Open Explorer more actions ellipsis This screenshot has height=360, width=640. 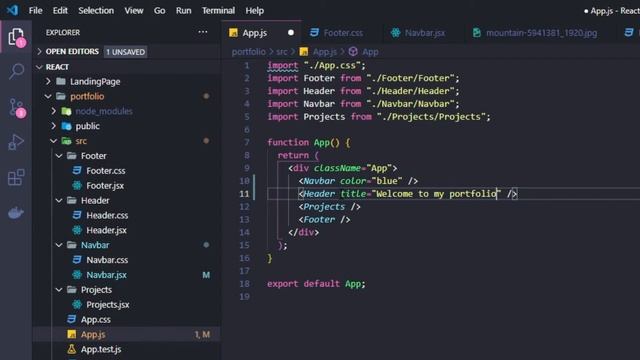click(x=202, y=32)
